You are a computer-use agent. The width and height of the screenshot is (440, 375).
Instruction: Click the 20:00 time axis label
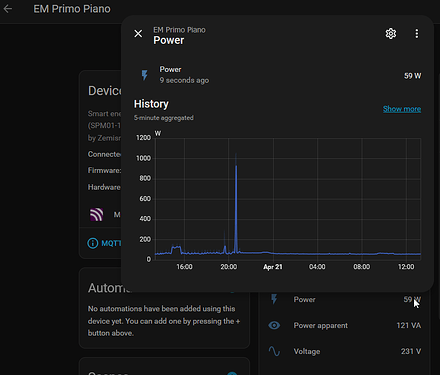[229, 267]
